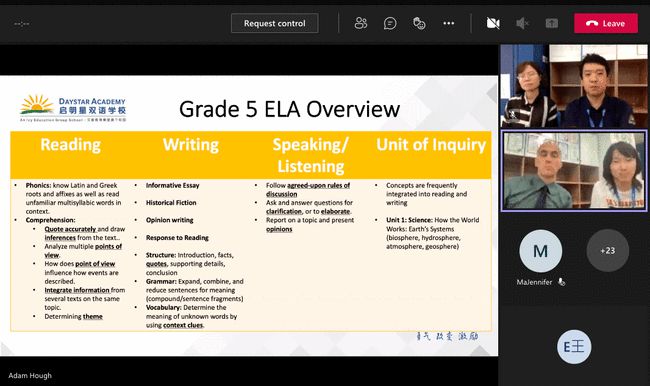Click the Adam Hough presenter name label

tap(30, 376)
